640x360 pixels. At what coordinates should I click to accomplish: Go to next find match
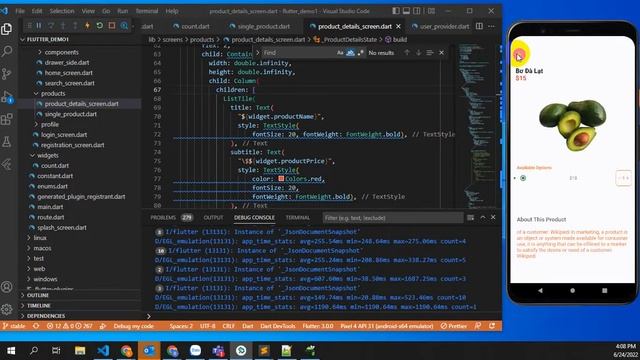click(x=418, y=53)
